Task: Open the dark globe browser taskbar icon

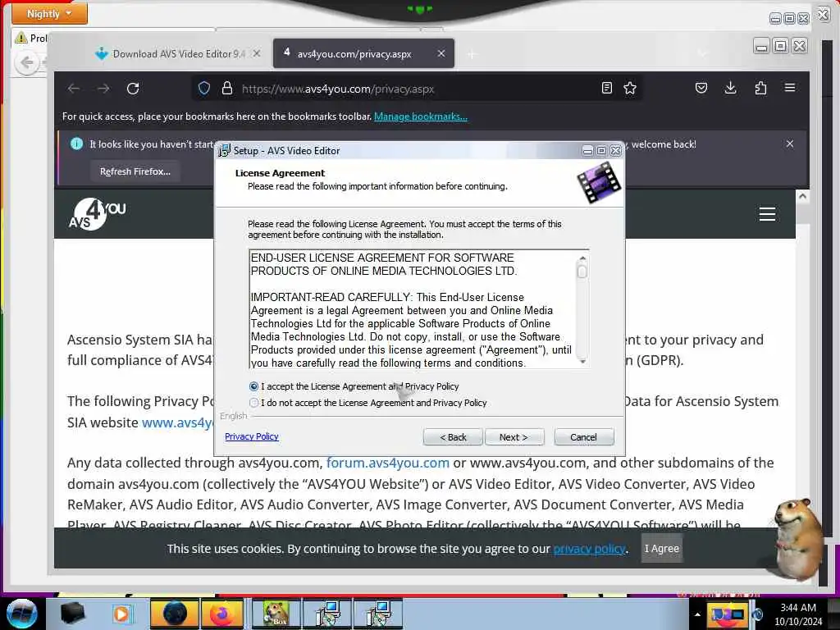Action: pyautogui.click(x=174, y=614)
